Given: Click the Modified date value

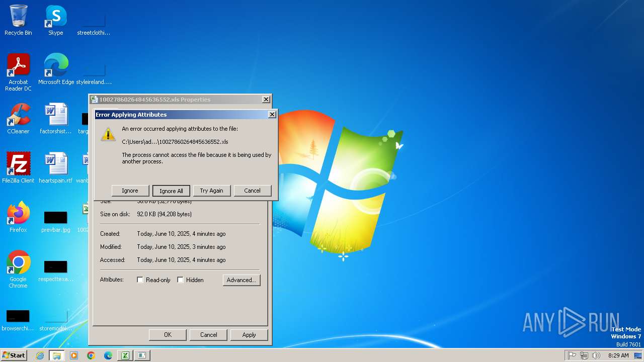Looking at the screenshot, I should coord(181,247).
